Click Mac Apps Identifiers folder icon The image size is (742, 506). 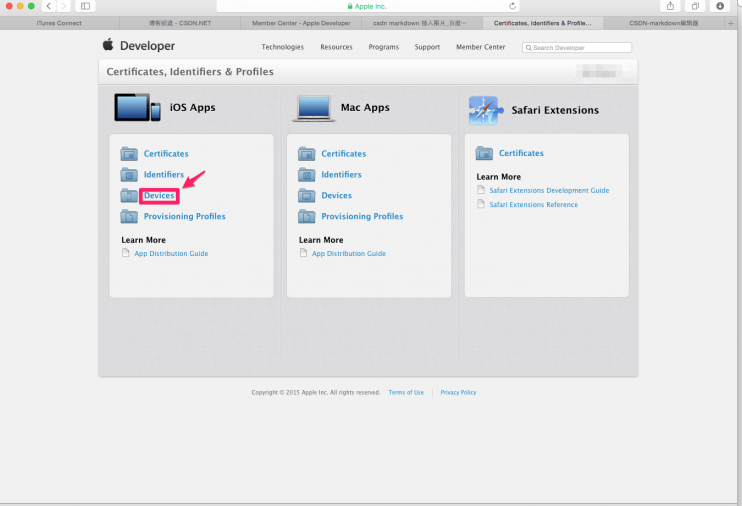point(306,174)
